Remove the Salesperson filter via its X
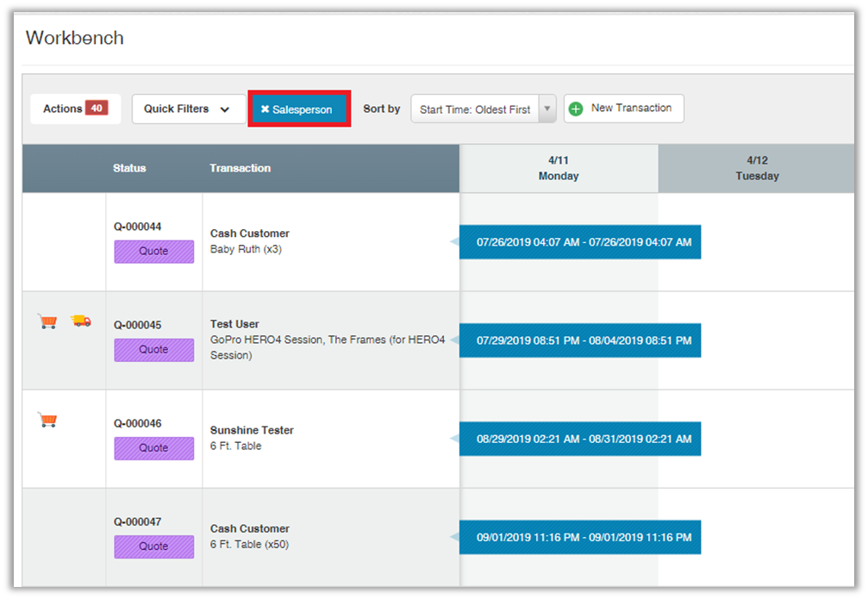The image size is (868, 599). pos(265,109)
